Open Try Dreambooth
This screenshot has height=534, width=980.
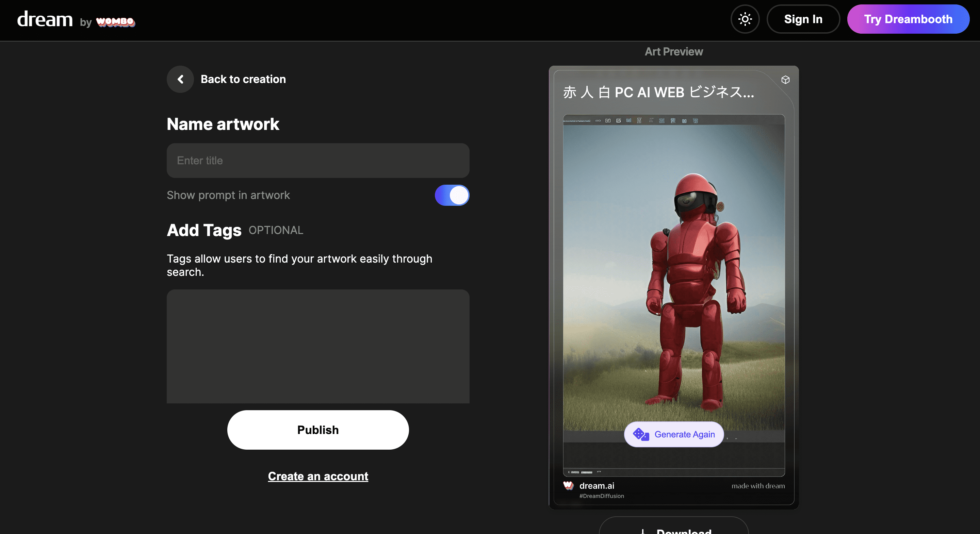(x=908, y=19)
